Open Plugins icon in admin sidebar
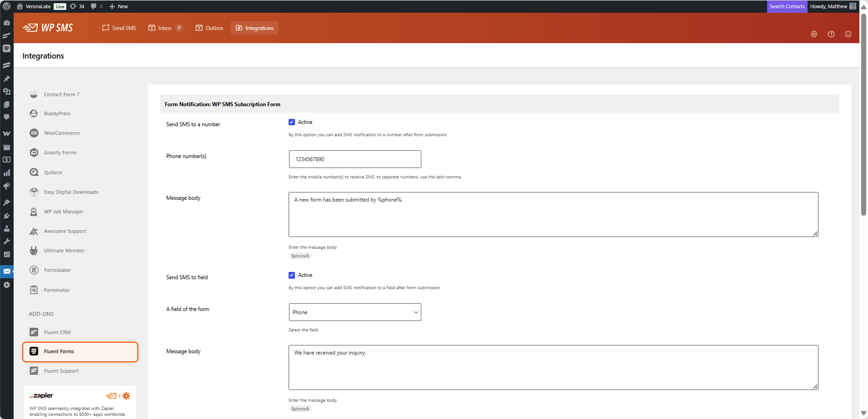Image resolution: width=868 pixels, height=419 pixels. pos(6,216)
